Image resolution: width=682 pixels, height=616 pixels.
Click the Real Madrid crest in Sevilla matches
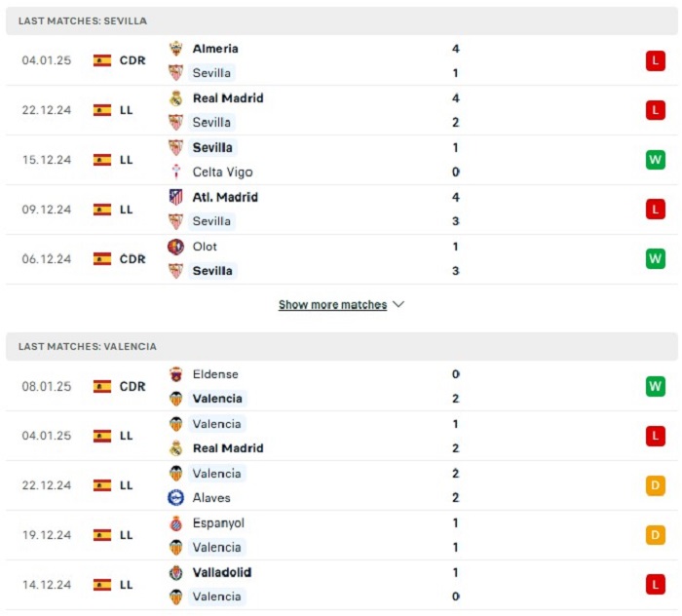175,98
